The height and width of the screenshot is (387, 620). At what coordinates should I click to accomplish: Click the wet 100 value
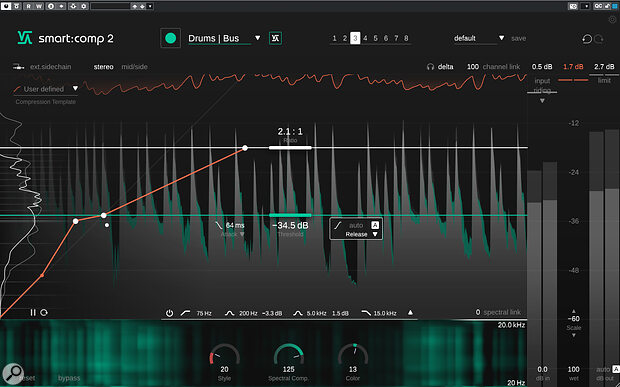tap(573, 369)
